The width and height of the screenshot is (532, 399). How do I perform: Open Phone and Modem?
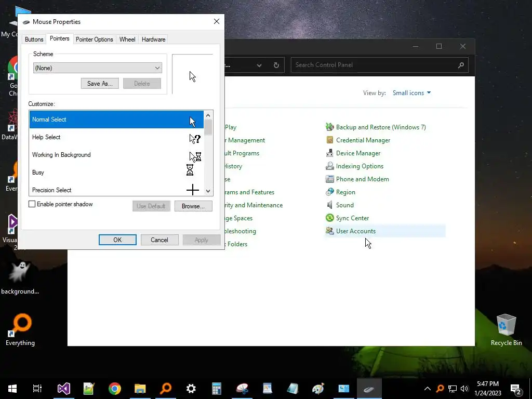pos(362,179)
